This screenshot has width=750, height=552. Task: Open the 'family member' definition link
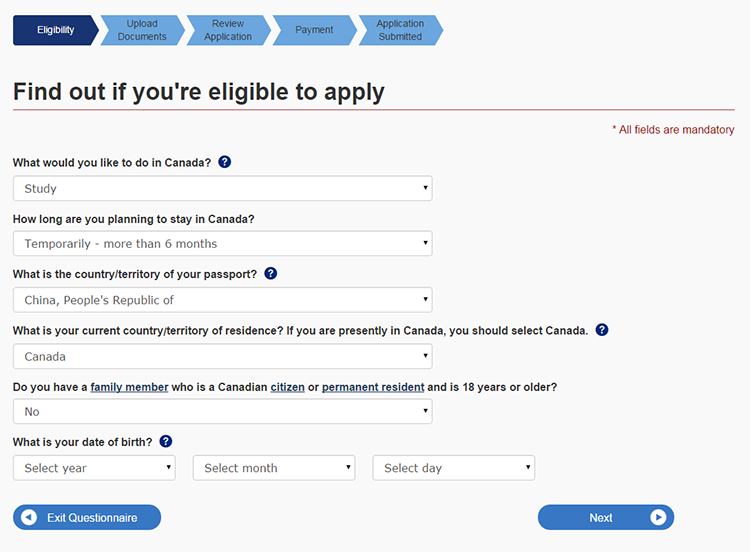click(x=129, y=386)
